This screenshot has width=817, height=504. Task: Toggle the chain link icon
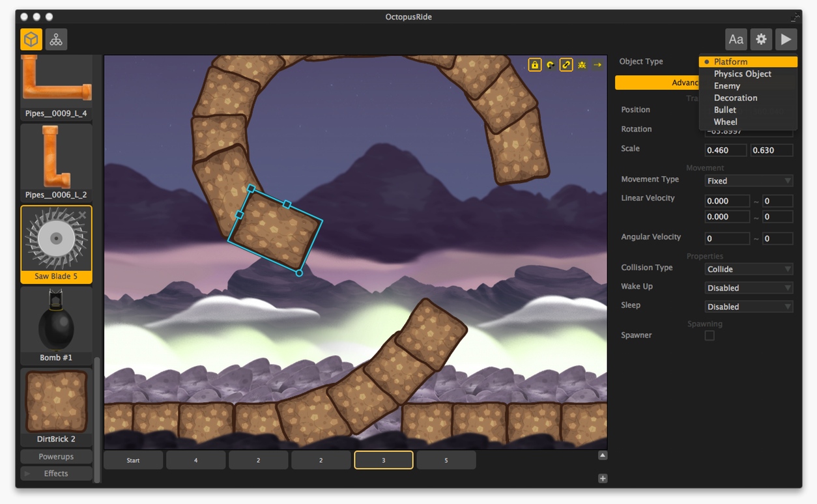coord(566,65)
